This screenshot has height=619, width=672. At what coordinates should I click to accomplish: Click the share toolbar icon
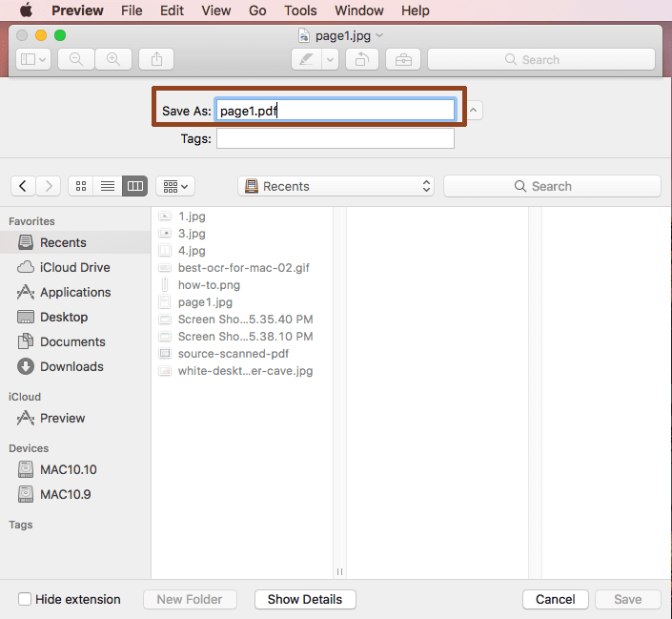coord(156,59)
